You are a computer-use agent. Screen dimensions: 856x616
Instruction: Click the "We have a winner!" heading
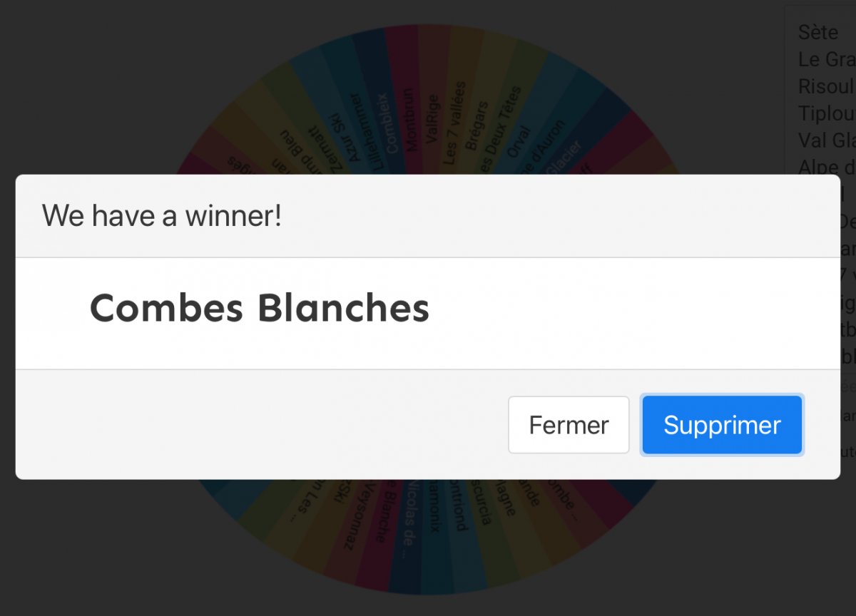162,215
